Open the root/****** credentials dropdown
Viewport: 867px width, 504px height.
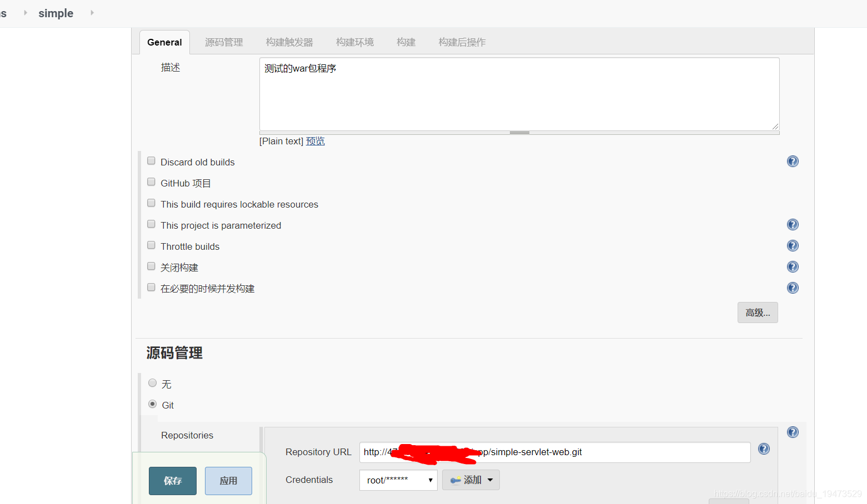[x=398, y=480]
